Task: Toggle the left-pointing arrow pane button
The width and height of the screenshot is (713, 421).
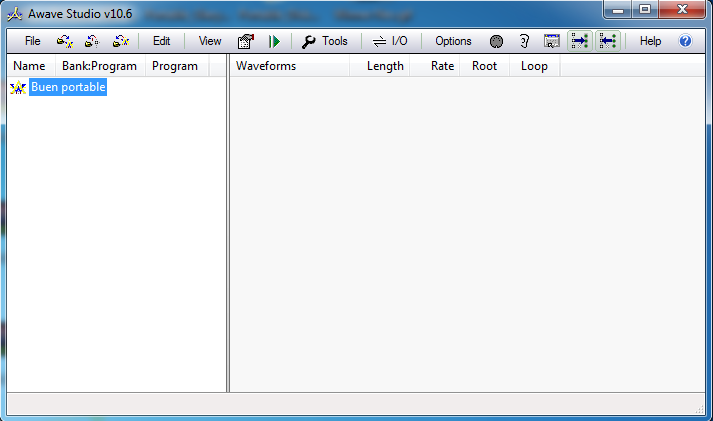Action: click(x=608, y=41)
